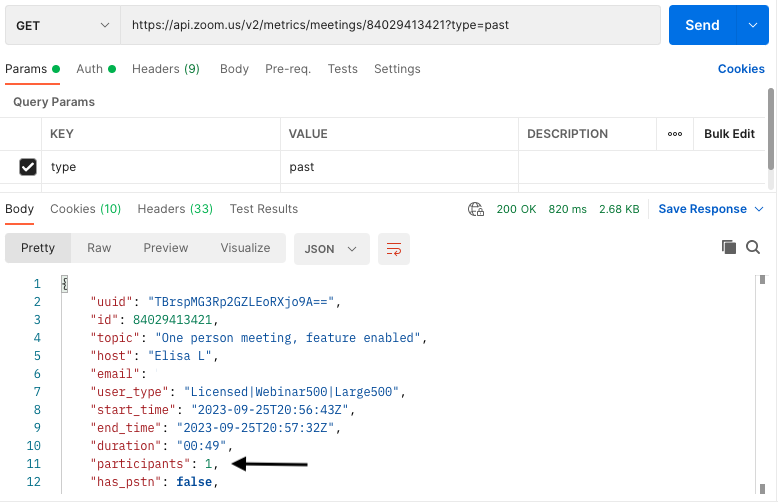Click the 200 OK status
The height and width of the screenshot is (502, 778).
(516, 209)
